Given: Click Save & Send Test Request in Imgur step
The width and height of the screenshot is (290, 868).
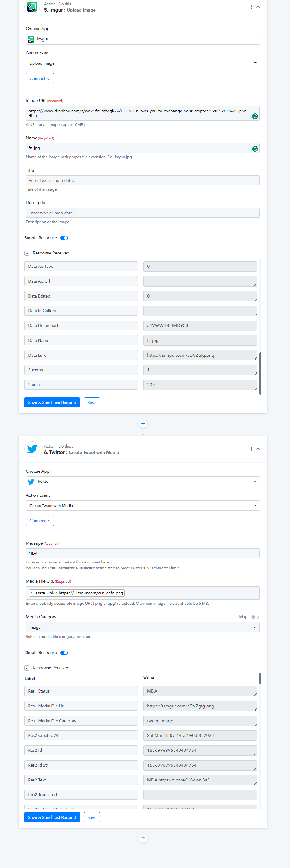Looking at the screenshot, I should pos(52,403).
